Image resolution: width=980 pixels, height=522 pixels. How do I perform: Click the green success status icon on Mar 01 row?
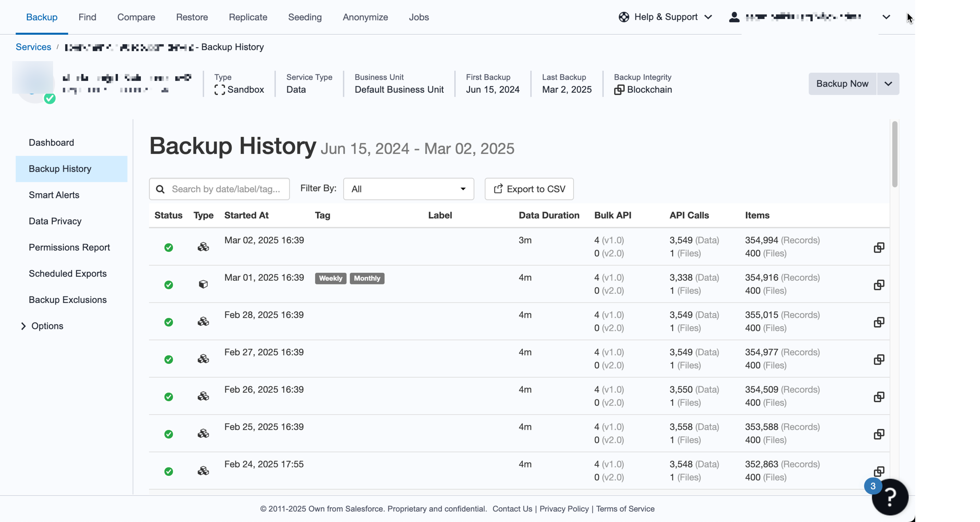pyautogui.click(x=168, y=284)
